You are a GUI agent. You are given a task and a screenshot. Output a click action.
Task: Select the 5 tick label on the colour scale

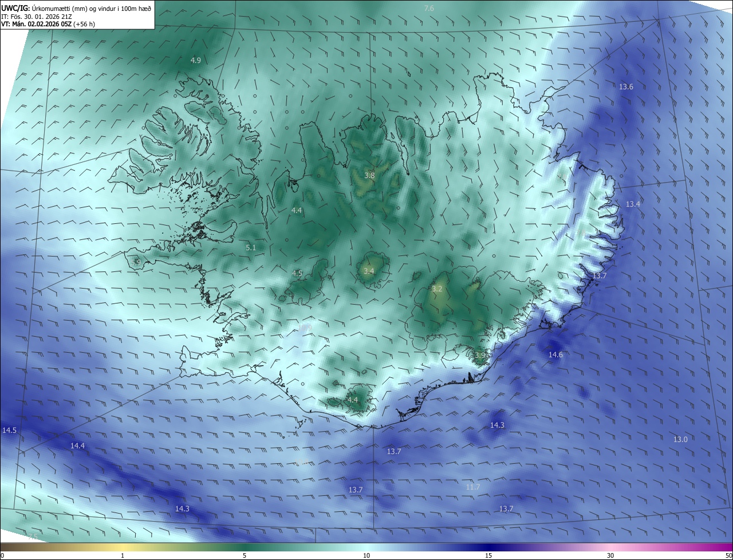click(245, 555)
